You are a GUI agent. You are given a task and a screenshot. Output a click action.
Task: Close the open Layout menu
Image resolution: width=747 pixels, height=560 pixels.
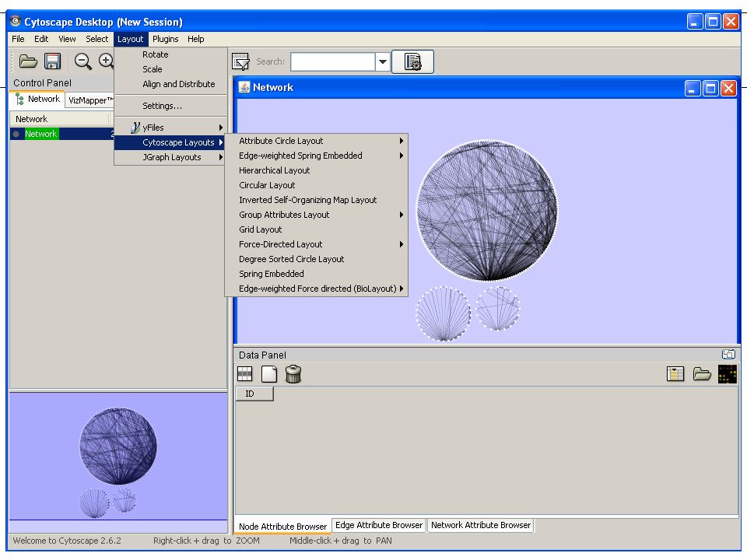click(130, 39)
